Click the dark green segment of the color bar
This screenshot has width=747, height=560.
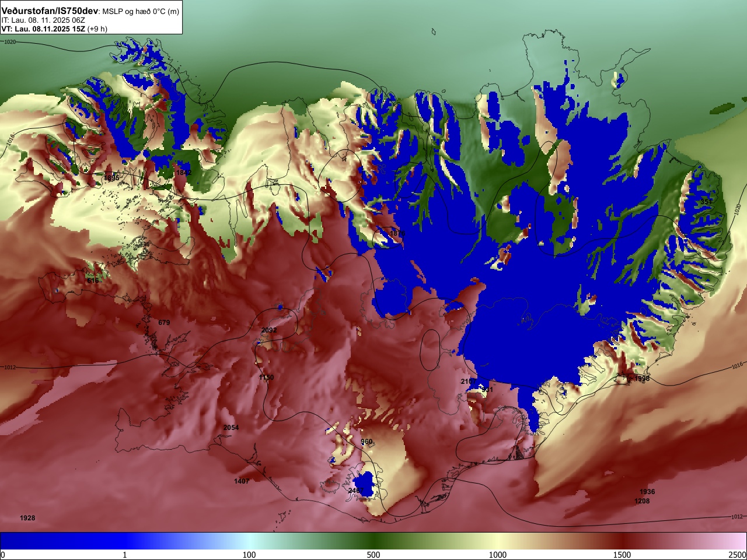click(x=373, y=541)
